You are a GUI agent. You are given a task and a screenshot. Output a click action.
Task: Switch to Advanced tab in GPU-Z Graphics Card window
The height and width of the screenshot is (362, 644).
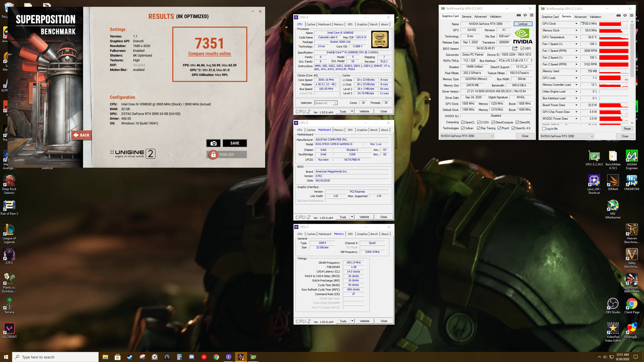480,17
